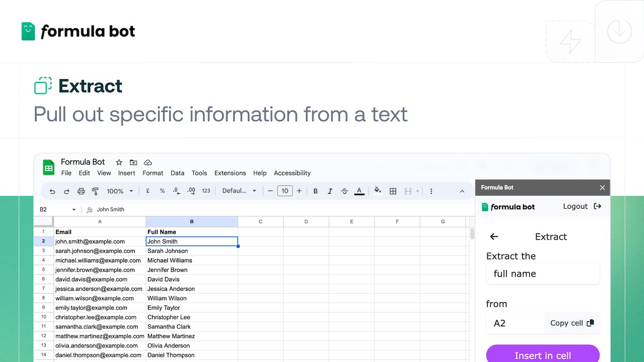Viewport: 644px width, 362px height.
Task: Star the Formula Bot document
Action: tap(119, 162)
